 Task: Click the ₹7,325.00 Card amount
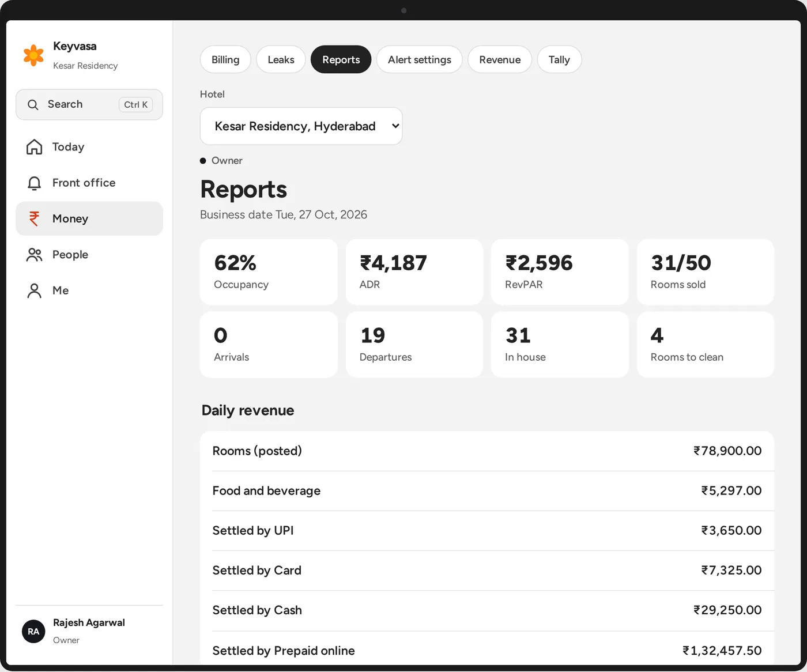click(x=731, y=570)
